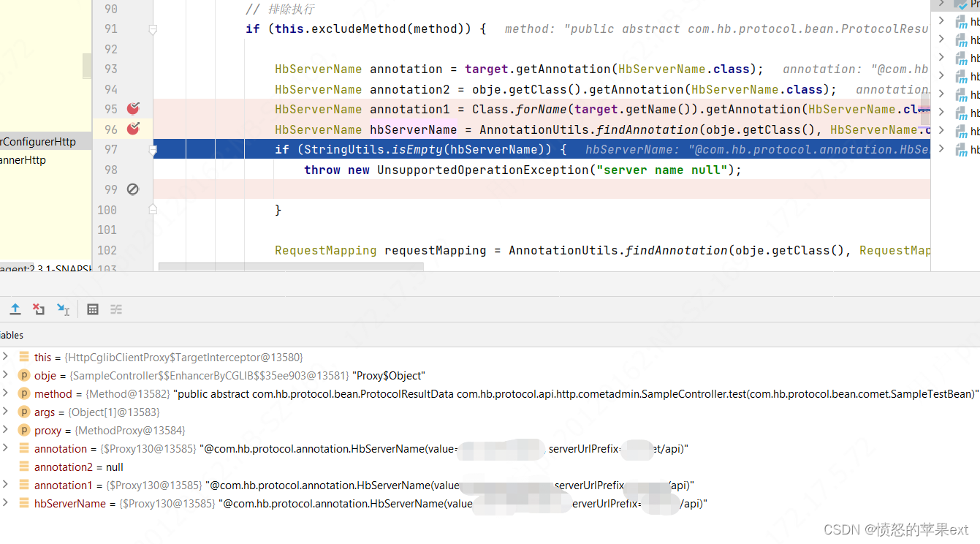Click the "Proxy$Object" value of obje
The width and height of the screenshot is (980, 544).
(387, 376)
